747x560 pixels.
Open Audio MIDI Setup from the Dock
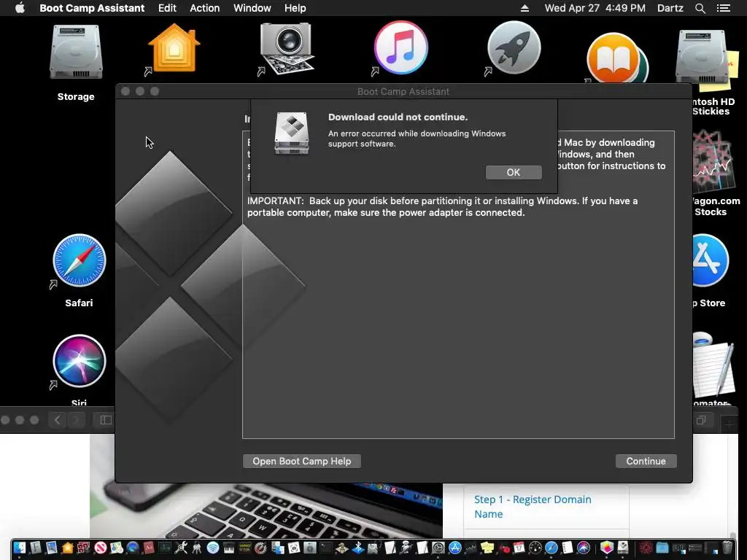pyautogui.click(x=228, y=548)
